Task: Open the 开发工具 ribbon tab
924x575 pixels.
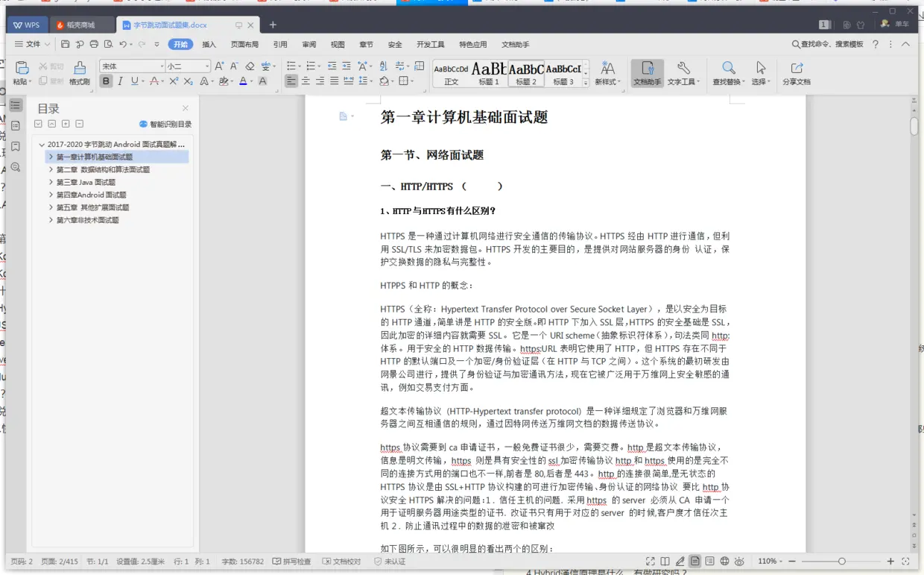Action: pyautogui.click(x=431, y=45)
